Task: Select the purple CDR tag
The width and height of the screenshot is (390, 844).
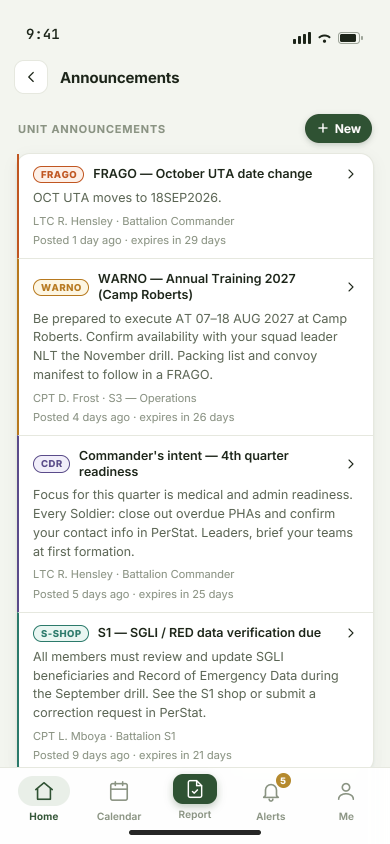Action: pyautogui.click(x=52, y=464)
